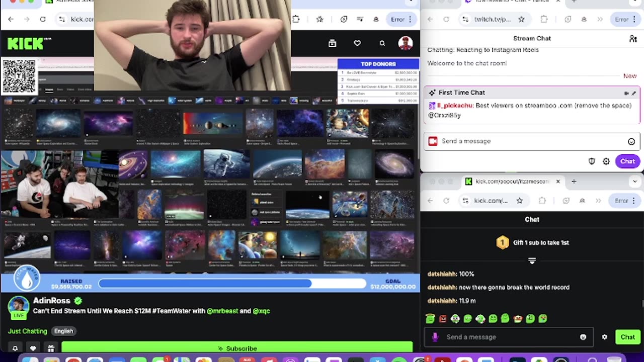Reload the Twitch chat window
Image resolution: width=644 pixels, height=362 pixels.
[446, 19]
